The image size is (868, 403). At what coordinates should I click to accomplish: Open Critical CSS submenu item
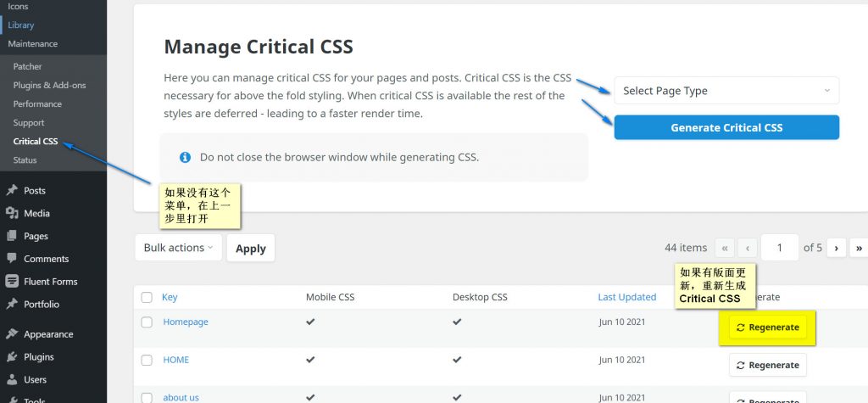click(x=36, y=142)
